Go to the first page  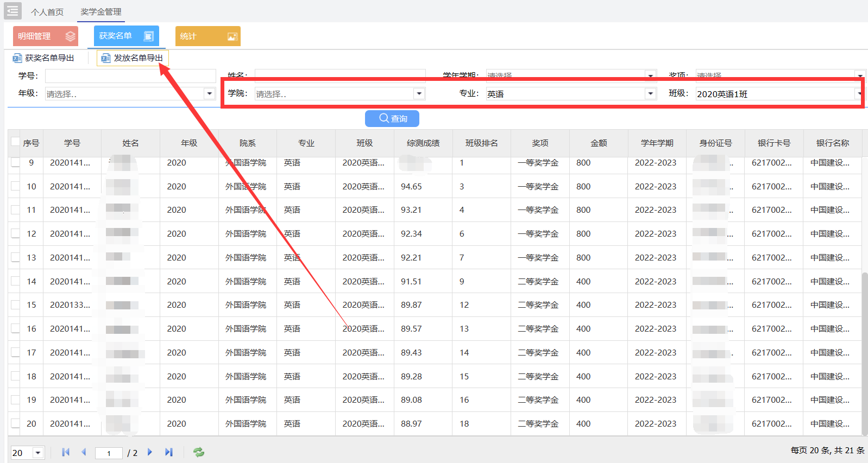(x=66, y=452)
